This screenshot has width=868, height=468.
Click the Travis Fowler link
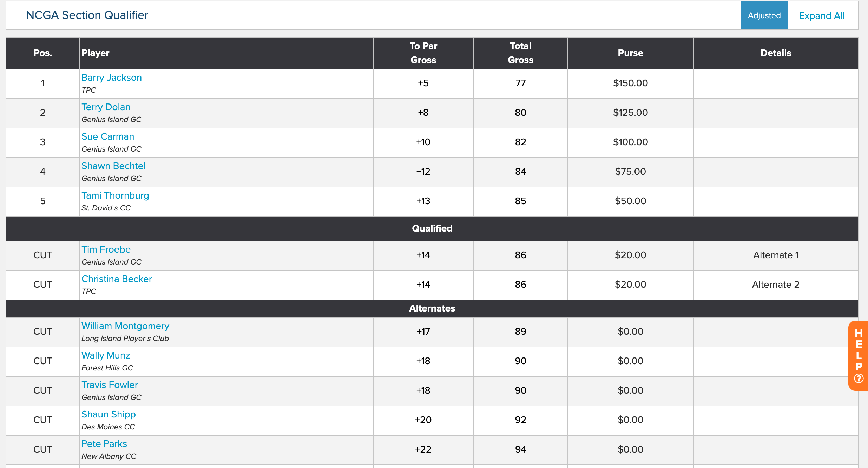click(x=110, y=385)
